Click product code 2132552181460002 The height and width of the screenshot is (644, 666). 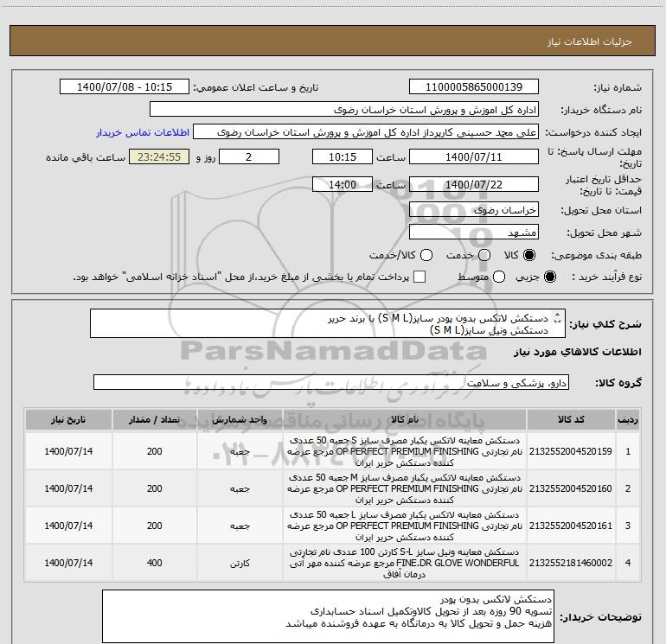pyautogui.click(x=571, y=563)
